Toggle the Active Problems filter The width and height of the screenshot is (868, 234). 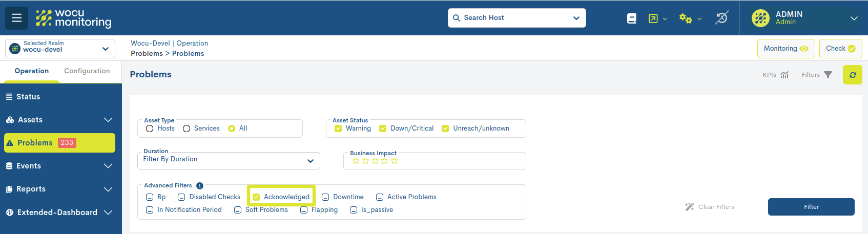pyautogui.click(x=380, y=197)
